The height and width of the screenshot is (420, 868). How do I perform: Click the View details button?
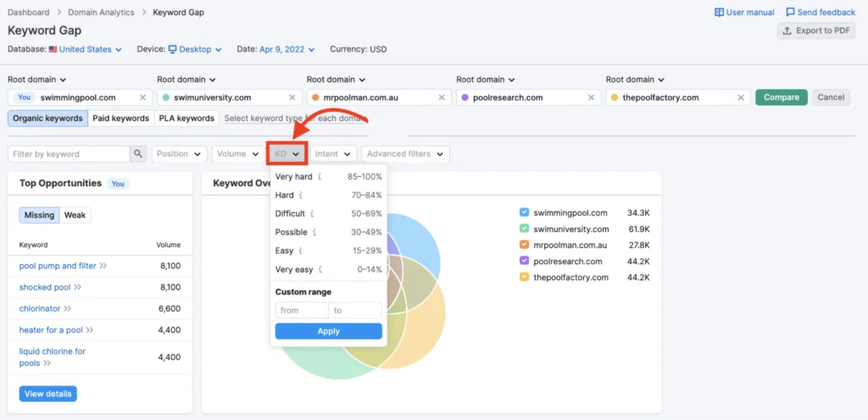48,394
